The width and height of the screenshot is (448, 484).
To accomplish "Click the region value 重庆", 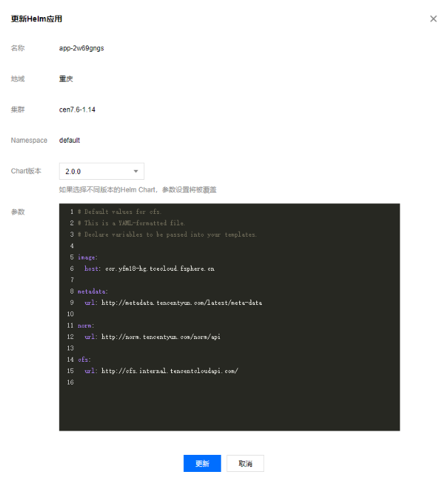I will tap(66, 79).
